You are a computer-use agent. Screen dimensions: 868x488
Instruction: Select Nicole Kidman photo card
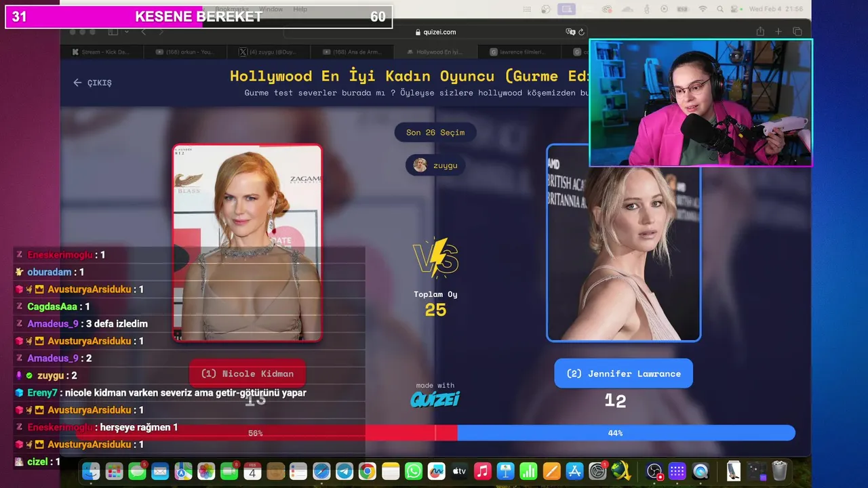[x=248, y=243]
